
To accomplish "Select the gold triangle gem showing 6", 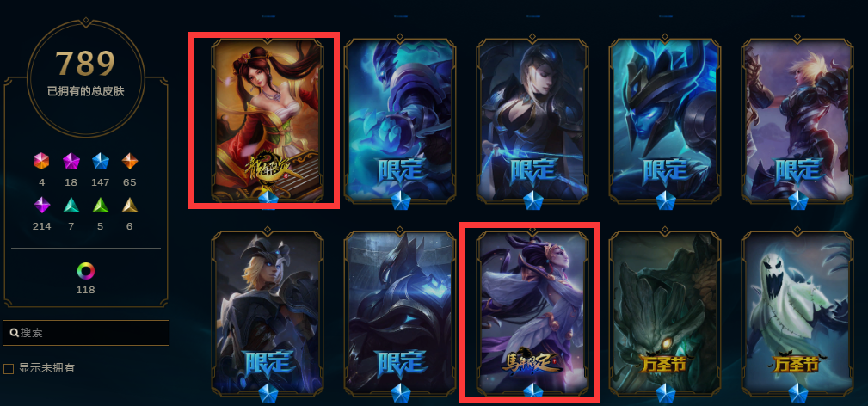I will click(130, 205).
